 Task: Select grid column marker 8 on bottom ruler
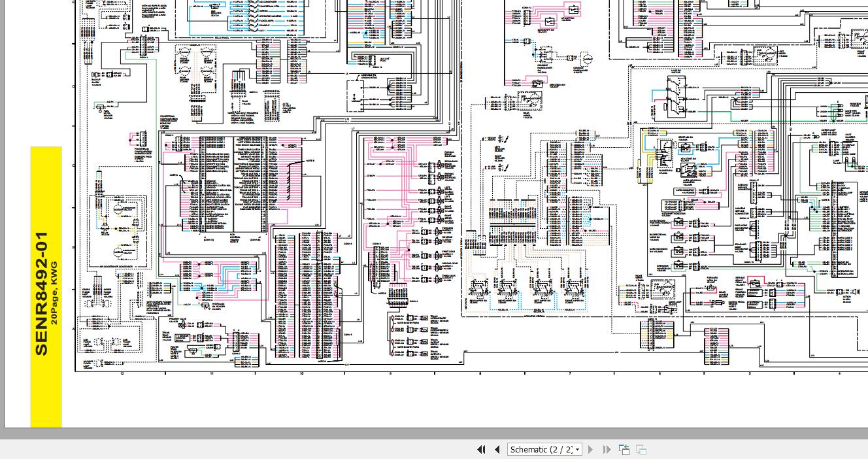480,373
